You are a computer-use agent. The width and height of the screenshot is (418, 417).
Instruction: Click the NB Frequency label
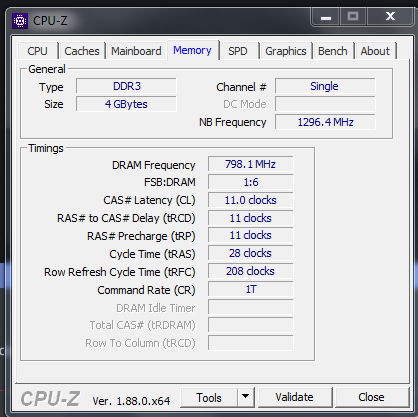tap(233, 122)
